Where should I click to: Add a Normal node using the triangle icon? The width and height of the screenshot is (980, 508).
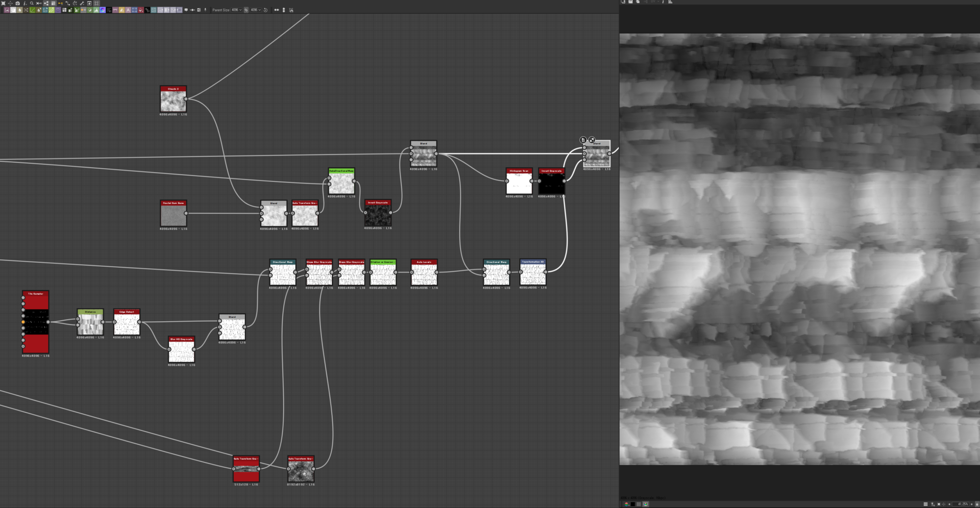(122, 10)
